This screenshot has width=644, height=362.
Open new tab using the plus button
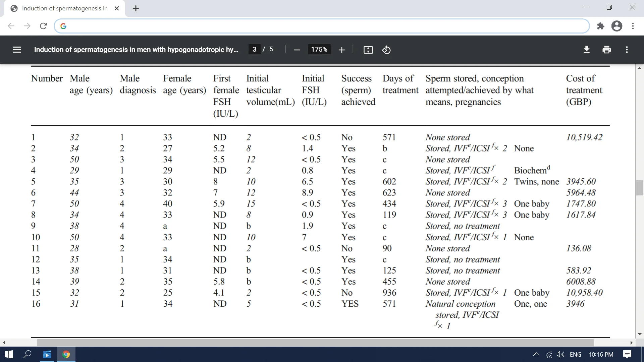(136, 8)
